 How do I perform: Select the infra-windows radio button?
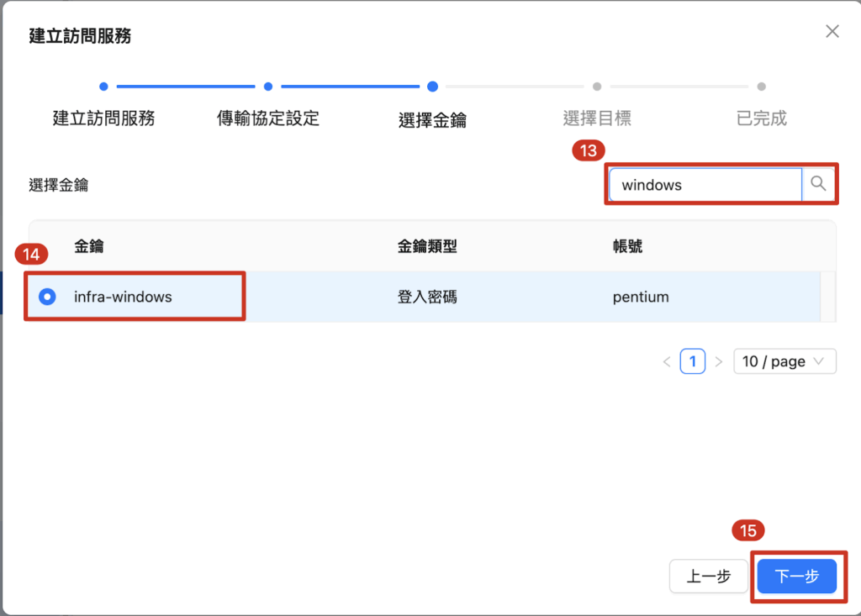pos(48,297)
